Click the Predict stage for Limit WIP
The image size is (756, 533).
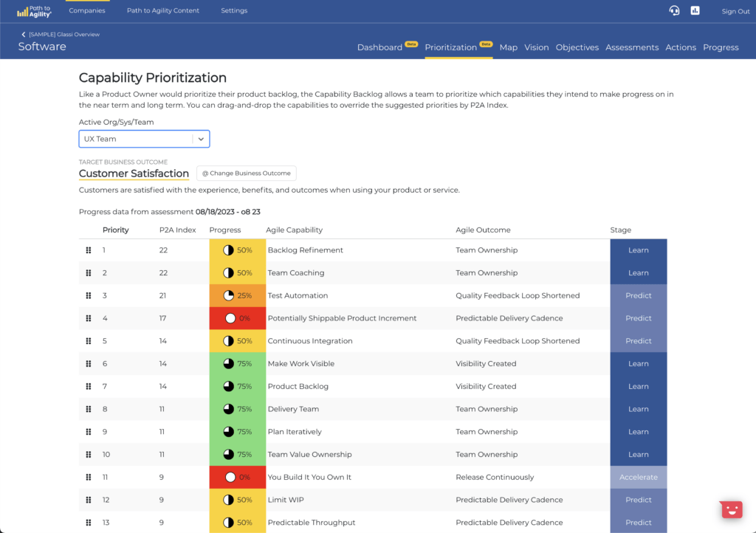(639, 500)
